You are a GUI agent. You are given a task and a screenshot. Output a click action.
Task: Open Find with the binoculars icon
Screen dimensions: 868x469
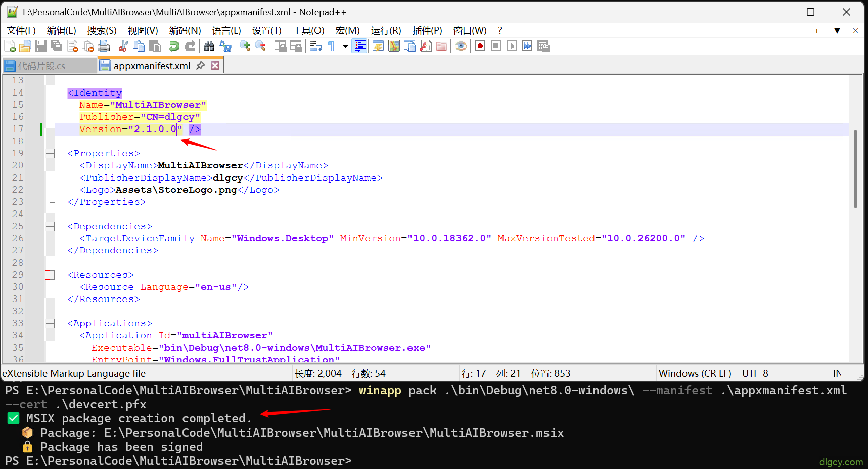pos(209,47)
